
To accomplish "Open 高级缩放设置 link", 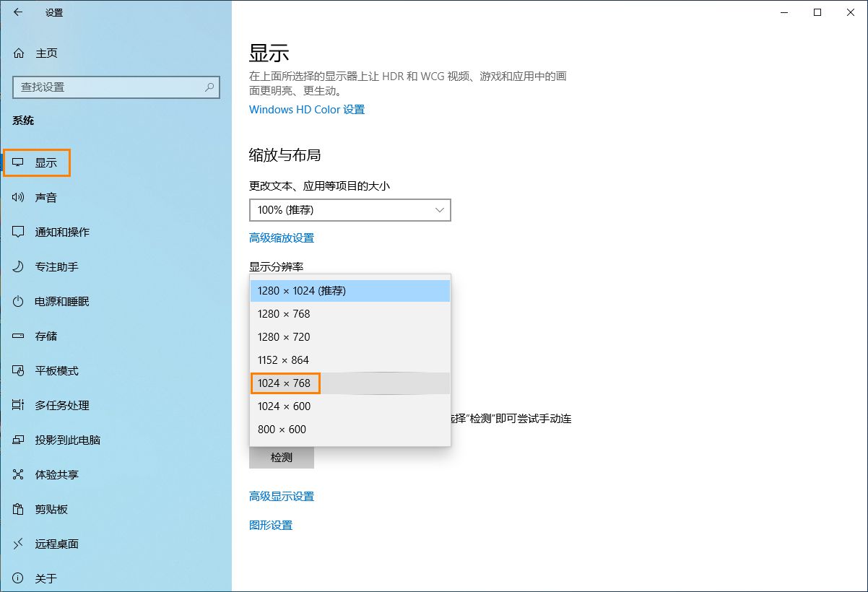I will 281,237.
